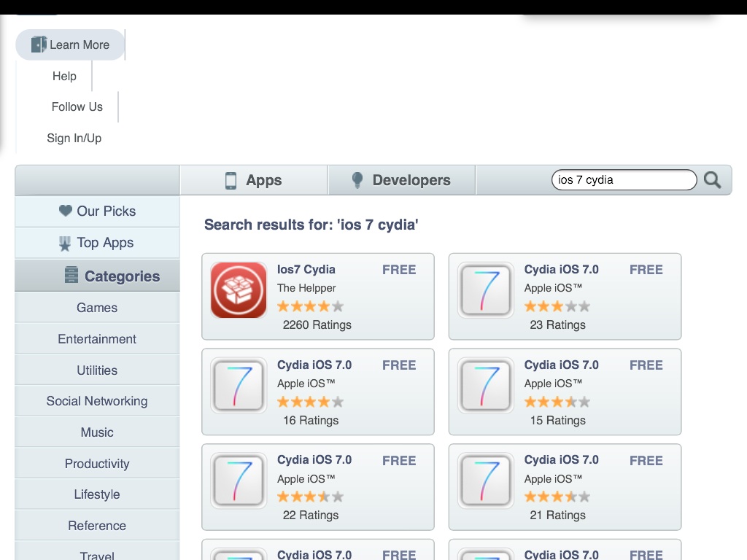Click the search magnifier icon
The width and height of the screenshot is (747, 560).
(x=712, y=180)
